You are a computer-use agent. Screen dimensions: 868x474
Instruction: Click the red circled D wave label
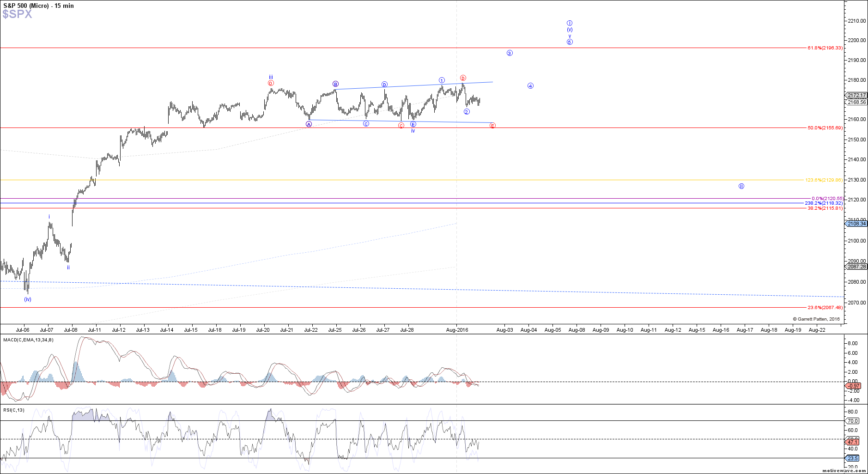(x=463, y=78)
